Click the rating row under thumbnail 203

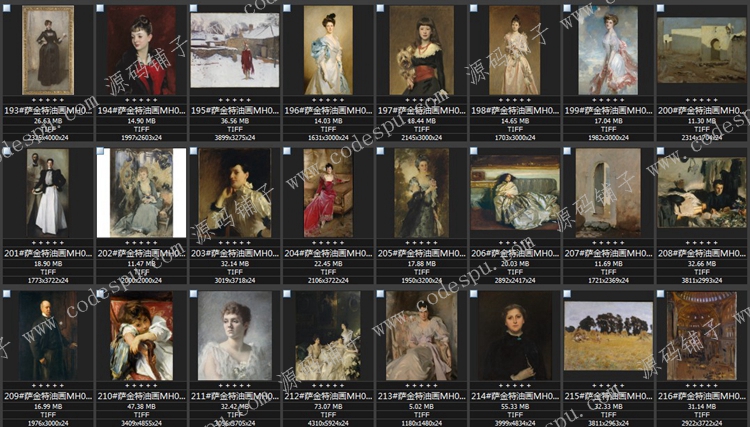click(235, 243)
